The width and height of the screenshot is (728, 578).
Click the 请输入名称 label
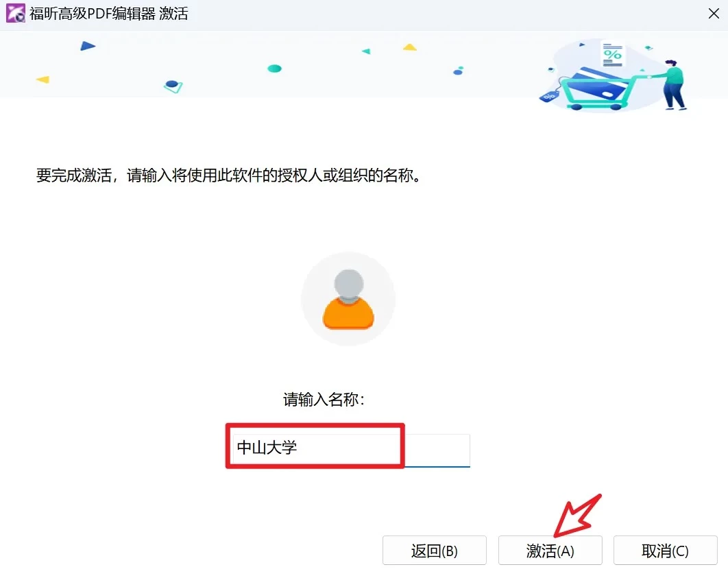click(324, 399)
